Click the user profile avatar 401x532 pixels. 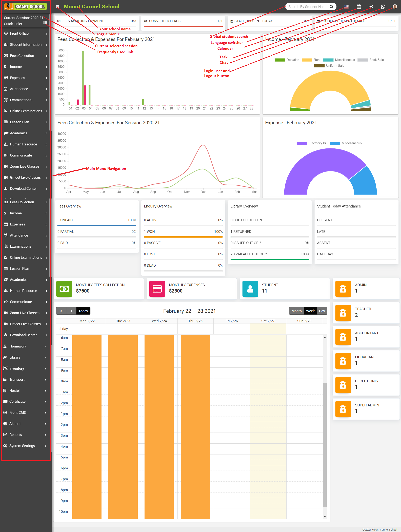(395, 7)
